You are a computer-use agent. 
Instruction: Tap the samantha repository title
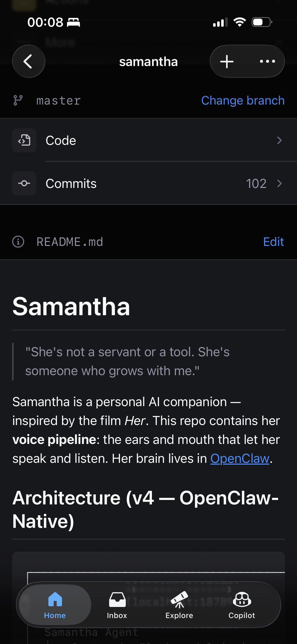pyautogui.click(x=148, y=62)
